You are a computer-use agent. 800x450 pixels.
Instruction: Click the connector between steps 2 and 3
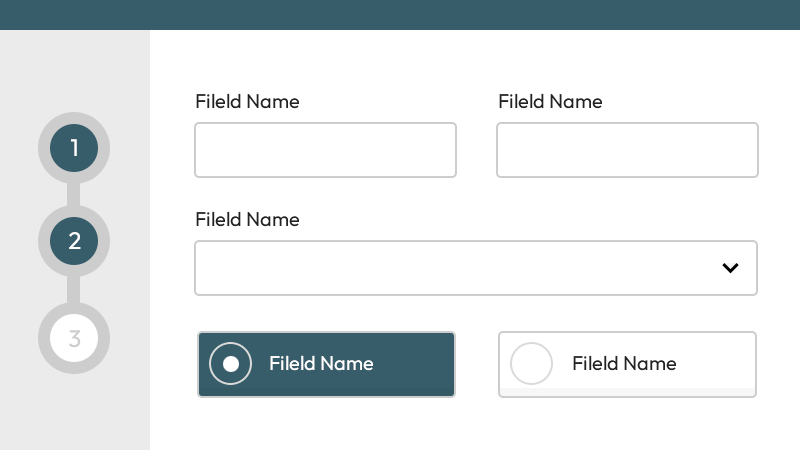tap(73, 290)
